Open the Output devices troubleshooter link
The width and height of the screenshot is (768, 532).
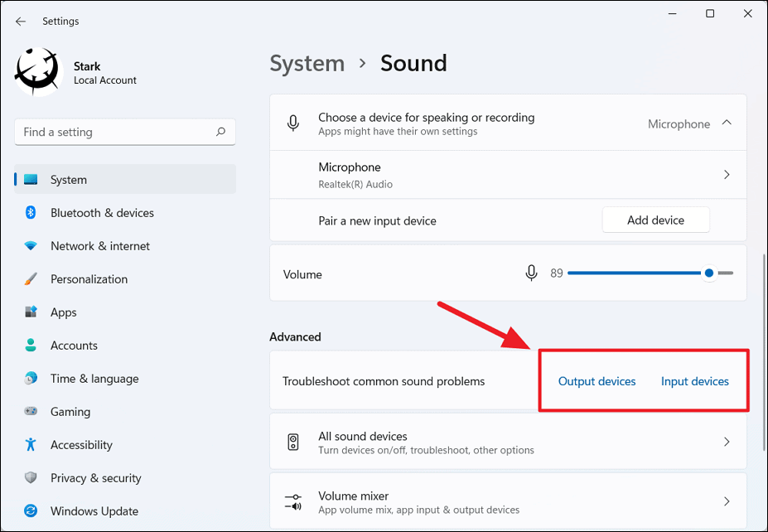coord(597,381)
